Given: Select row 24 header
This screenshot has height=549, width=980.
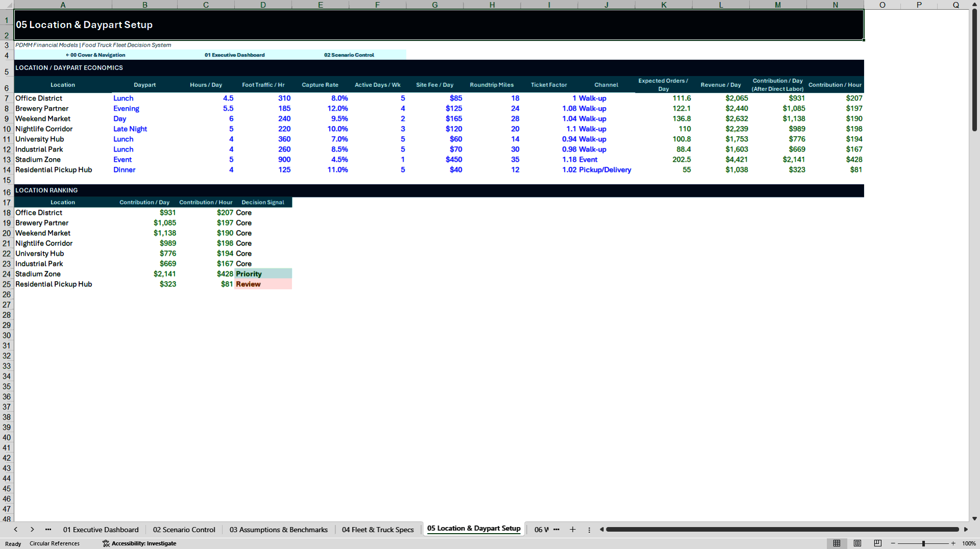Looking at the screenshot, I should click(7, 274).
